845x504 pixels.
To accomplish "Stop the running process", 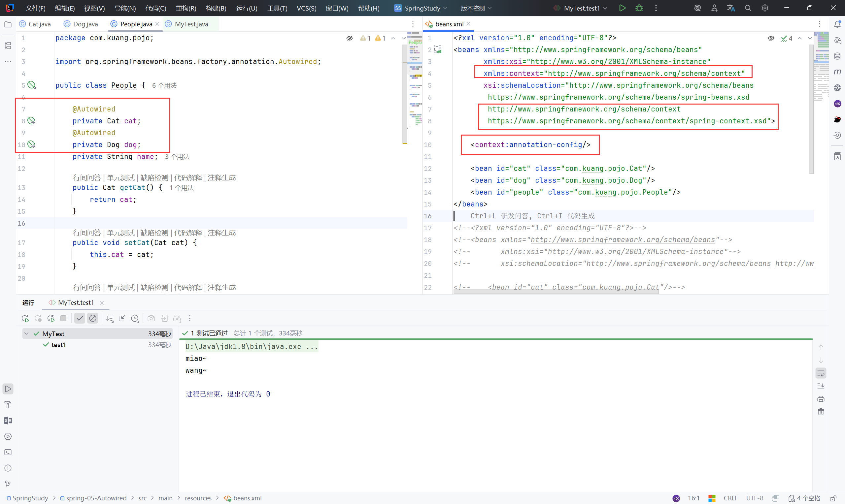I will click(x=63, y=319).
